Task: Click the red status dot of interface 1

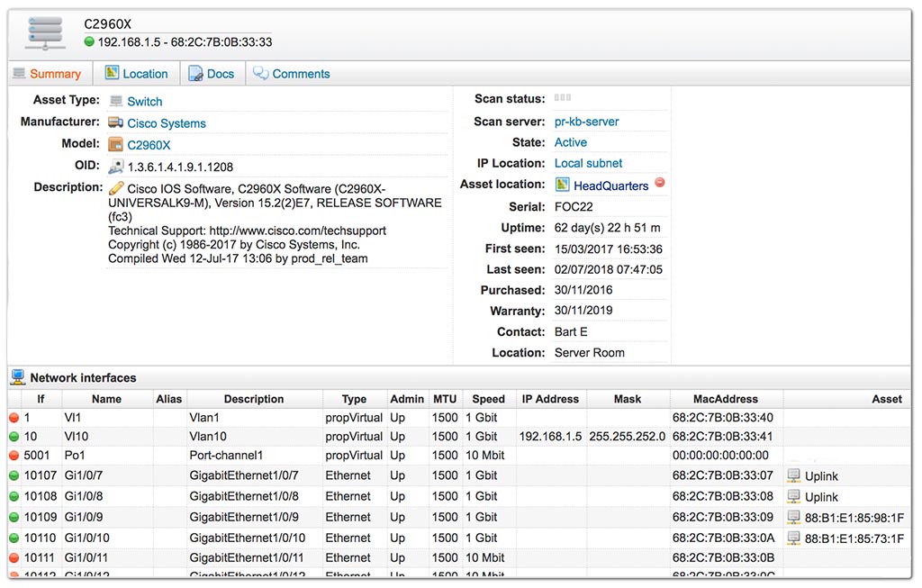Action: pyautogui.click(x=14, y=418)
